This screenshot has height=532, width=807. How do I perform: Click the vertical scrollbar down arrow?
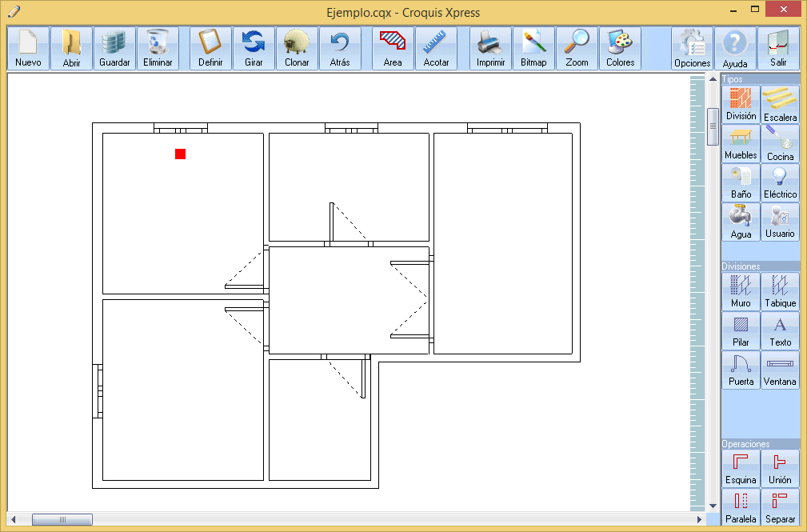(713, 506)
